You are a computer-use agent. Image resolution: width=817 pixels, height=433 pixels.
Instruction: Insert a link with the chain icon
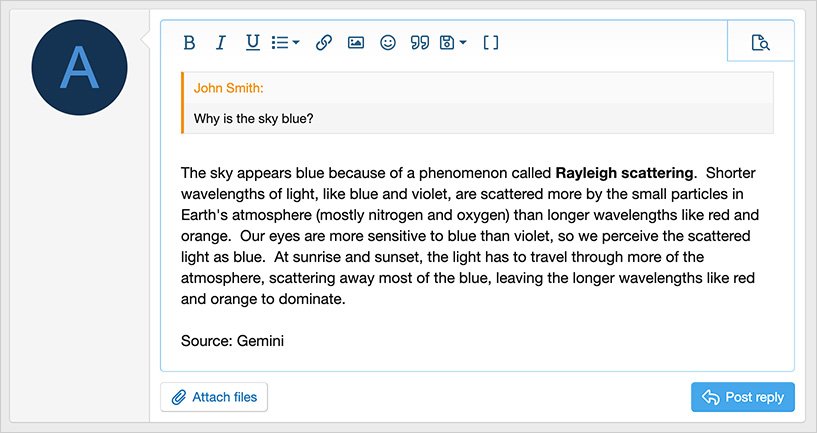click(323, 43)
